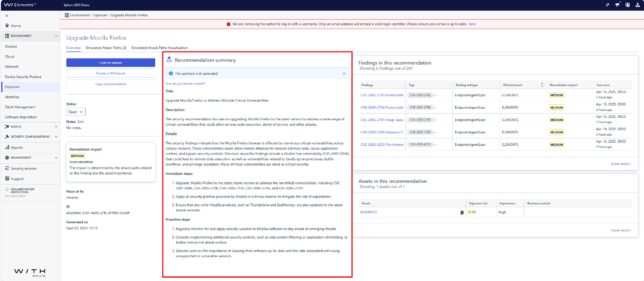Click Look for patches button
Viewport: 644px width, 281px height.
(x=111, y=63)
